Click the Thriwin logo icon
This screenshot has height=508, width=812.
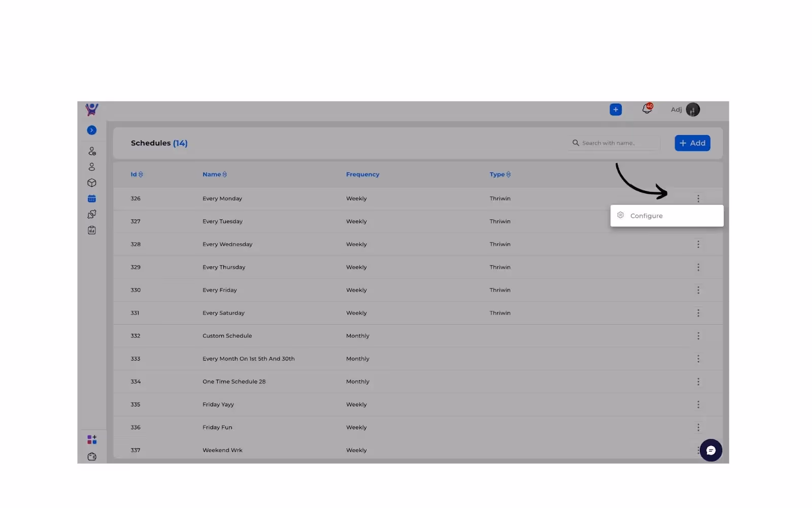click(92, 109)
